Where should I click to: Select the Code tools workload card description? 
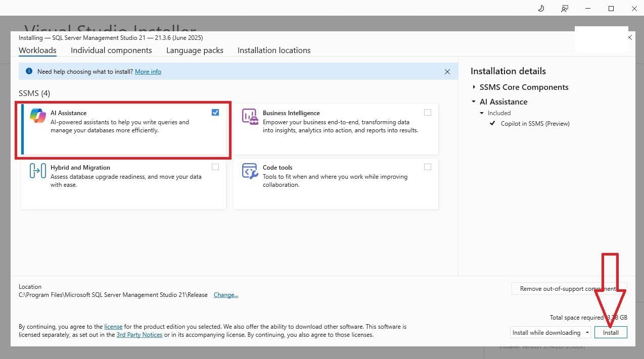(x=335, y=181)
